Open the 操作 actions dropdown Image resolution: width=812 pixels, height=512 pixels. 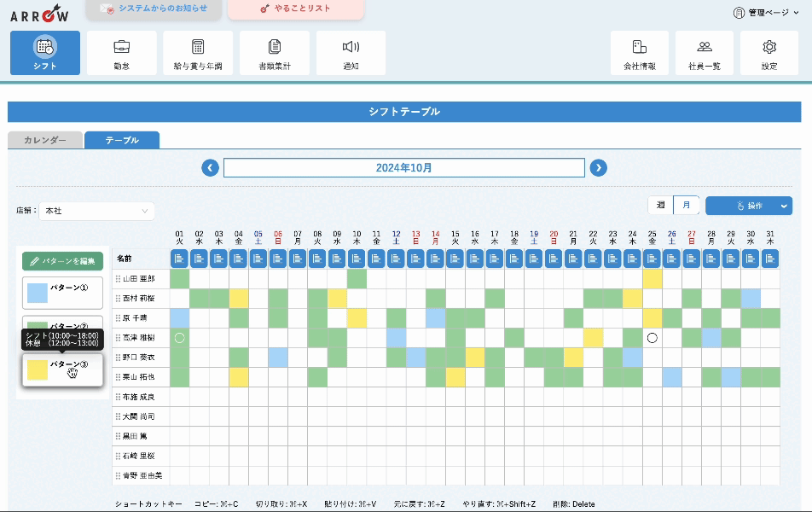point(748,206)
